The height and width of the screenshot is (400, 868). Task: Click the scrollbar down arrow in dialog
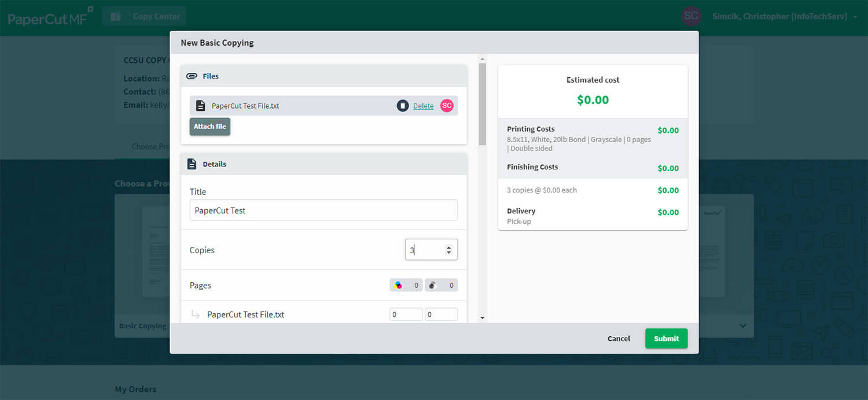483,318
